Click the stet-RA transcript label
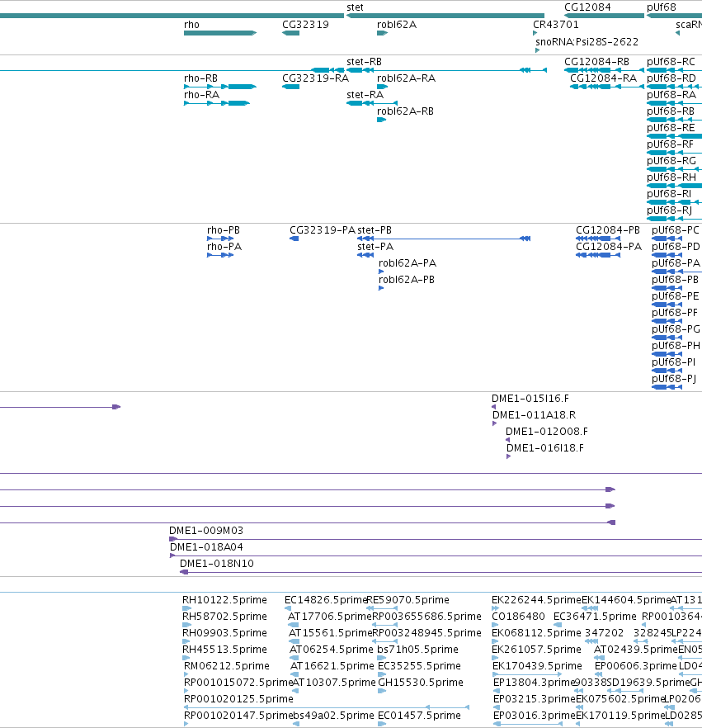 [365, 95]
